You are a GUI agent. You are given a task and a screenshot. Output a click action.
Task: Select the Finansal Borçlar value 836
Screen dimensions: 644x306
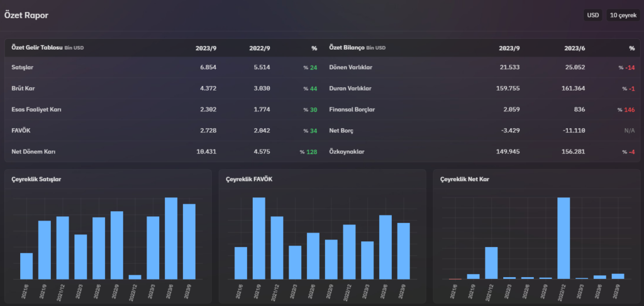[x=579, y=109]
